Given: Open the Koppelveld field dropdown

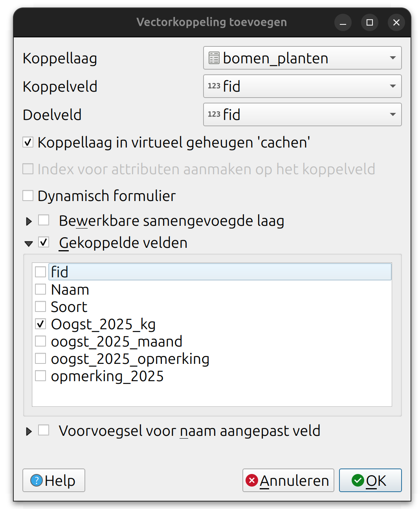Looking at the screenshot, I should [302, 87].
